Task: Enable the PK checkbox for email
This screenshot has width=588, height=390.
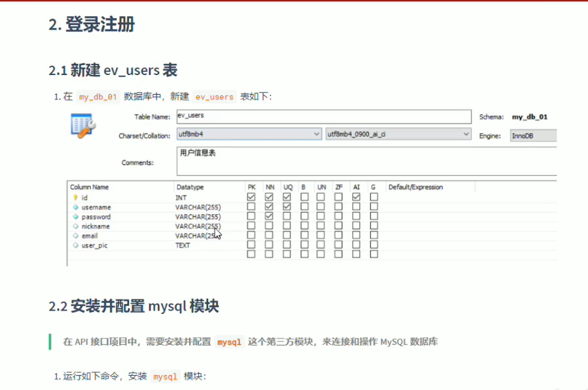Action: [x=251, y=235]
